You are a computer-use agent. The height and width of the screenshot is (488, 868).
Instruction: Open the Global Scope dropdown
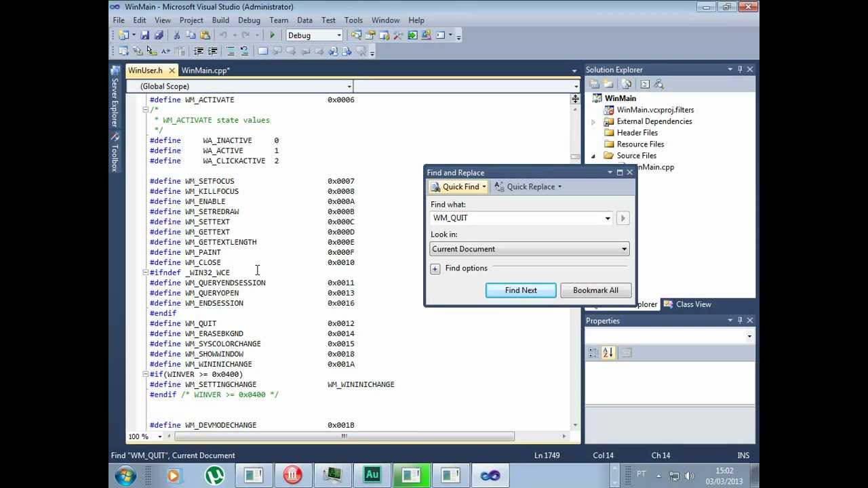(x=349, y=86)
